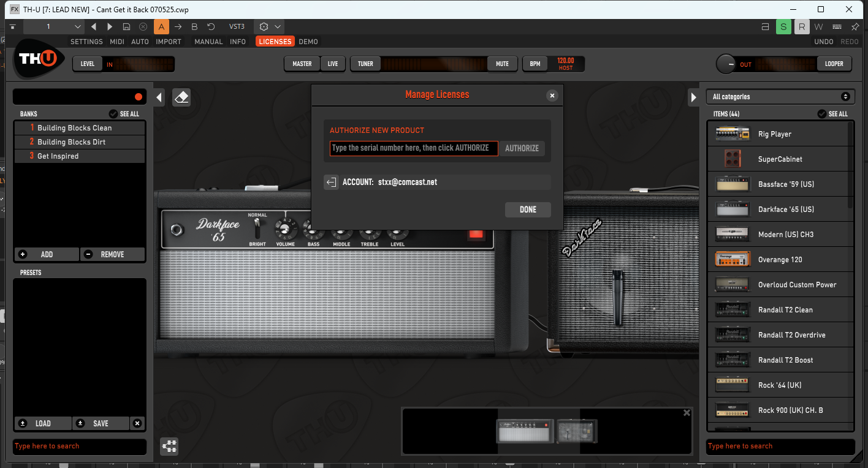
Task: Collapse the left panel with arrow
Action: pyautogui.click(x=159, y=97)
